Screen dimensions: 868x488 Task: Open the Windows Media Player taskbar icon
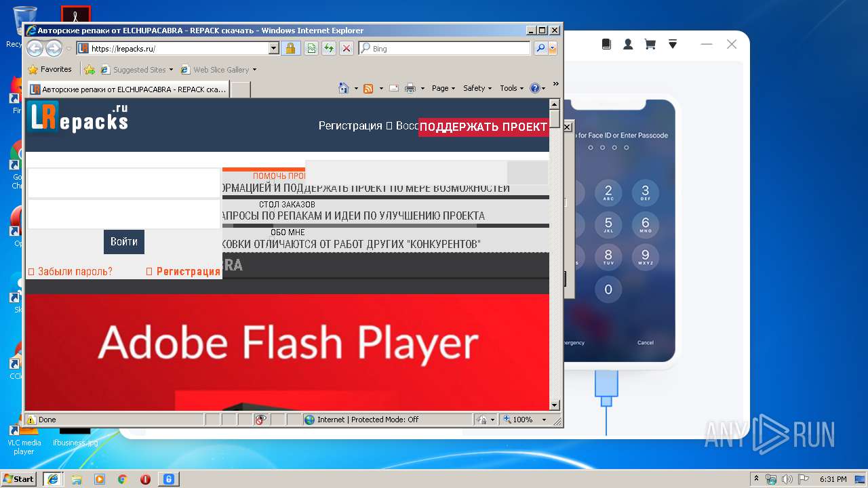[x=100, y=479]
